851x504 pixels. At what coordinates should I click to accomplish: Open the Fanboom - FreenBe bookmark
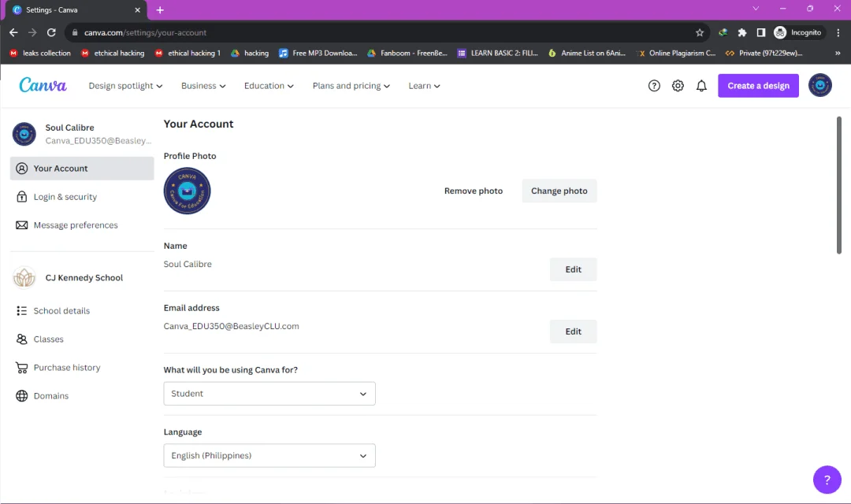pyautogui.click(x=407, y=54)
